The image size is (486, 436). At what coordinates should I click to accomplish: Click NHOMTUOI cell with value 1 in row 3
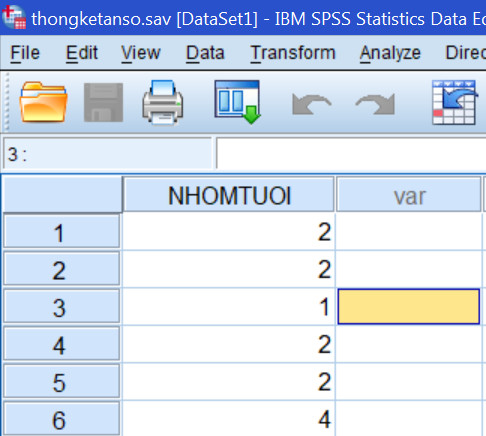pyautogui.click(x=229, y=306)
